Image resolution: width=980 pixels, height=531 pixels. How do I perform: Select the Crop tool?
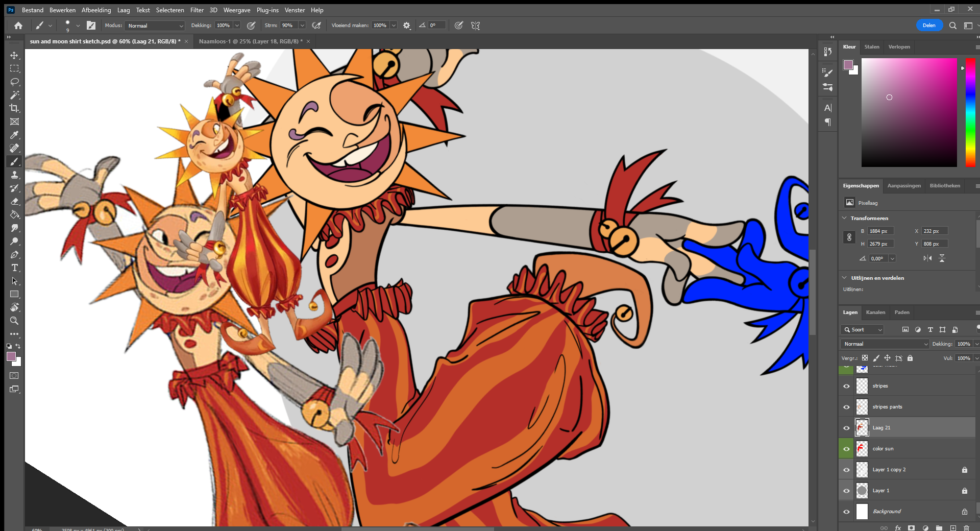coord(14,108)
